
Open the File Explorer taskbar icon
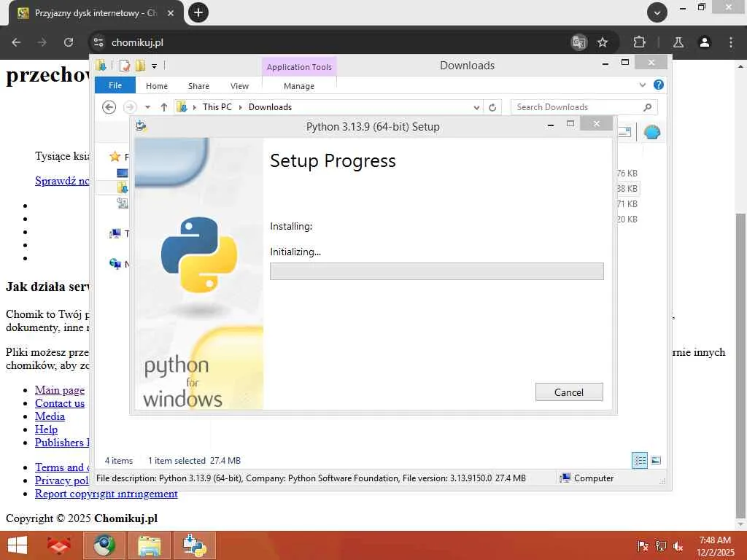pos(149,545)
